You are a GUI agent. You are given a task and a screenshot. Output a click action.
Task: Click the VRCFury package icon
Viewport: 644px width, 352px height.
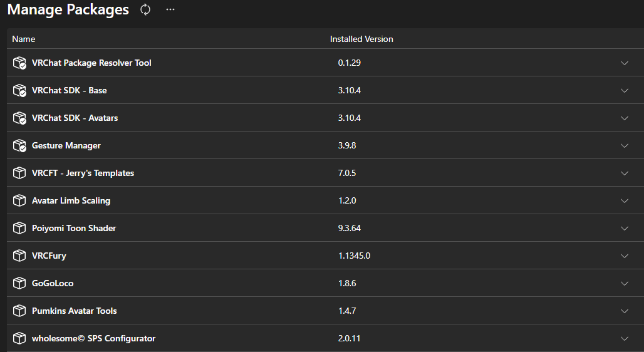pos(19,256)
